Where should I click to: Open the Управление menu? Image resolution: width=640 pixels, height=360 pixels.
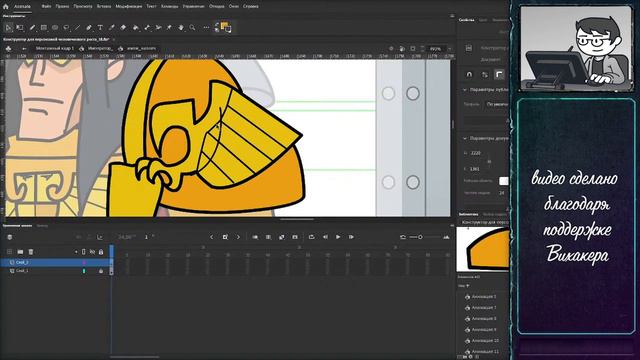tap(193, 7)
